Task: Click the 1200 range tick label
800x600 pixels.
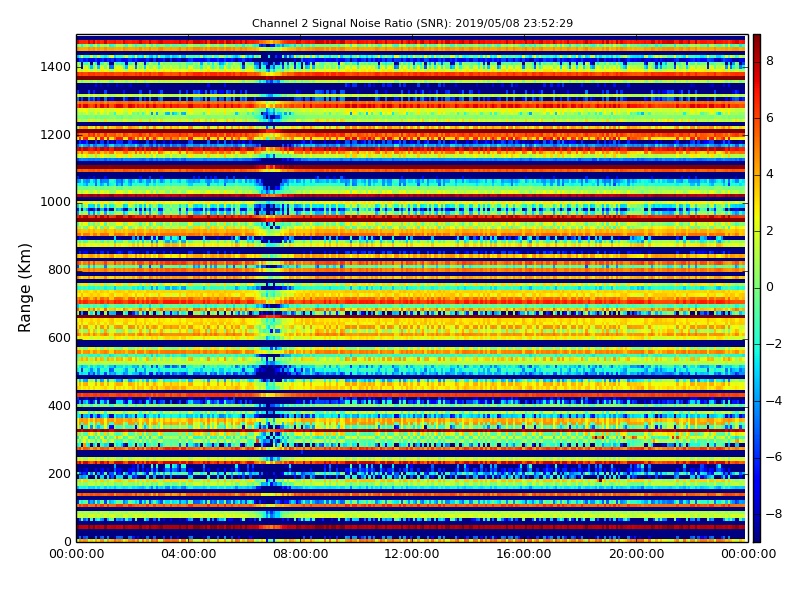Action: point(56,135)
